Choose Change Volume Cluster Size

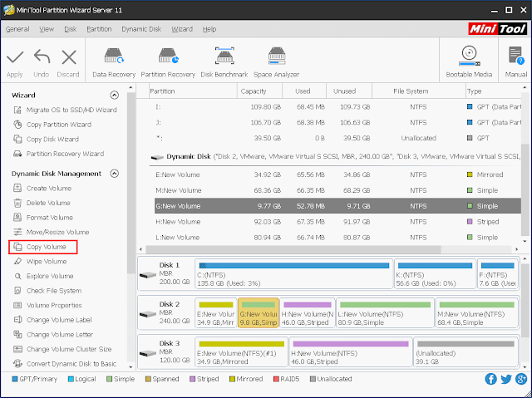click(x=63, y=349)
